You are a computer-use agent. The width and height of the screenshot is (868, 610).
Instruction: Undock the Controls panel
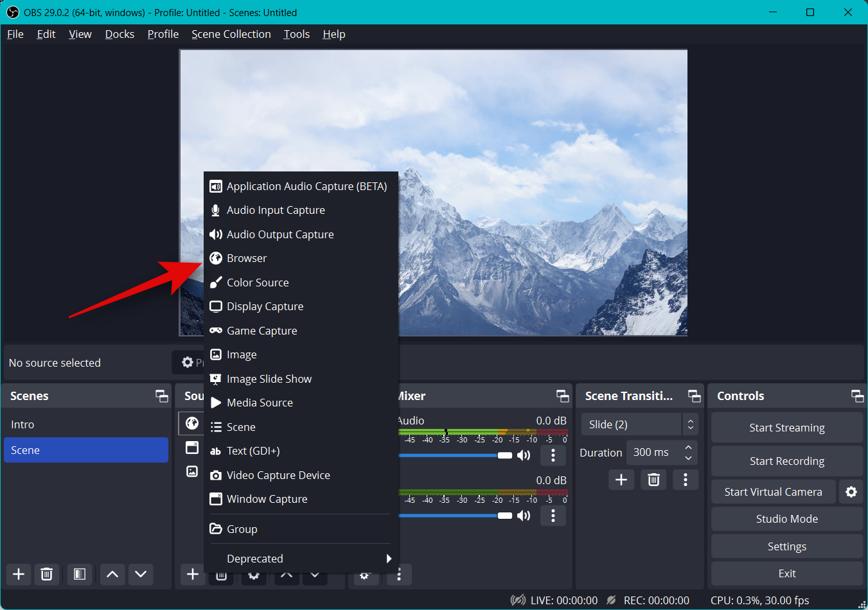pos(857,396)
